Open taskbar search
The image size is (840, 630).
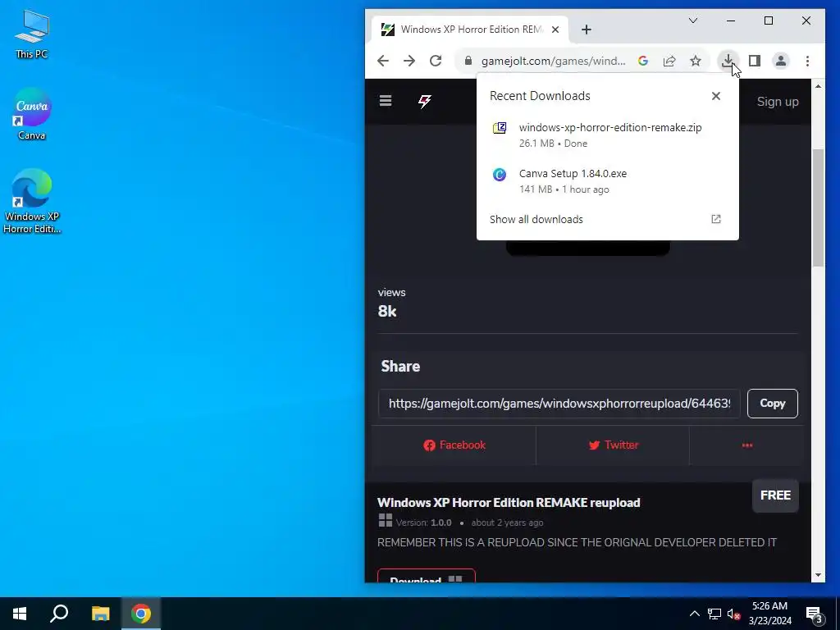[x=59, y=614]
